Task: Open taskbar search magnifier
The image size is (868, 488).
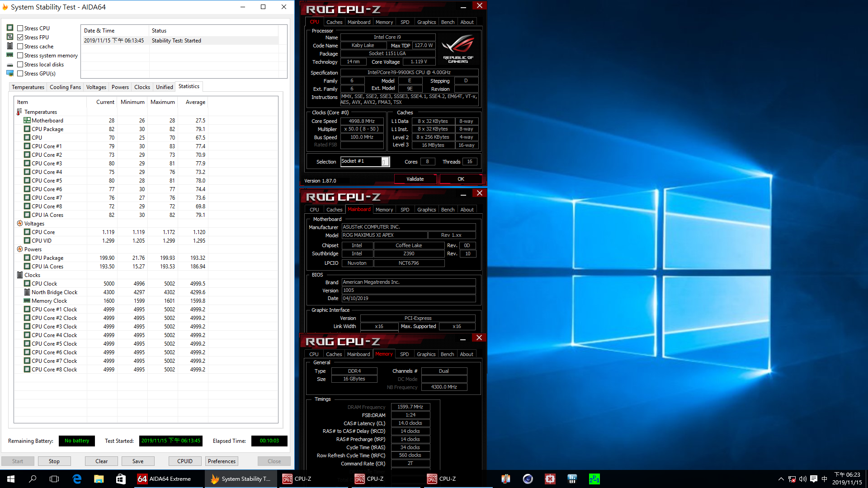Action: (x=33, y=479)
